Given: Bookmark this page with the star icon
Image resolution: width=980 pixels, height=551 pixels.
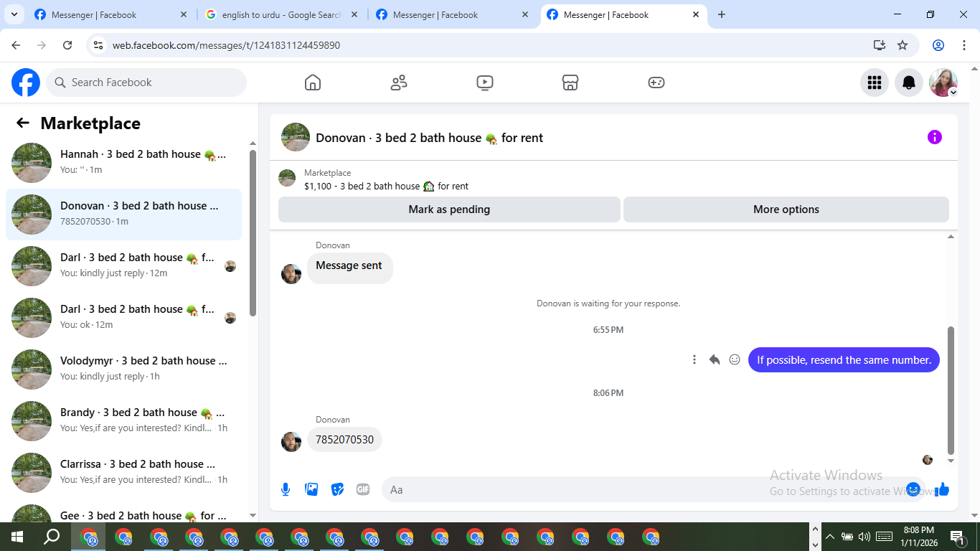Looking at the screenshot, I should pos(903,45).
